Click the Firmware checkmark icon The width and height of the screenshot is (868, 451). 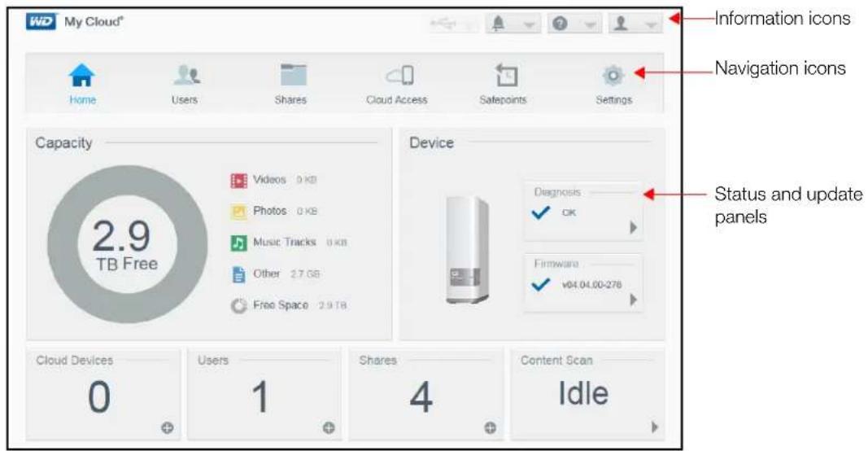[540, 284]
